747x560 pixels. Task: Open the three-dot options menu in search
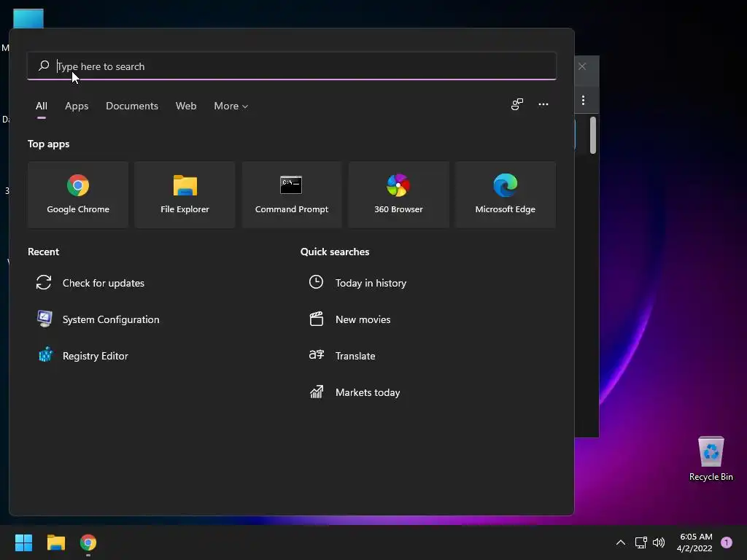point(543,104)
